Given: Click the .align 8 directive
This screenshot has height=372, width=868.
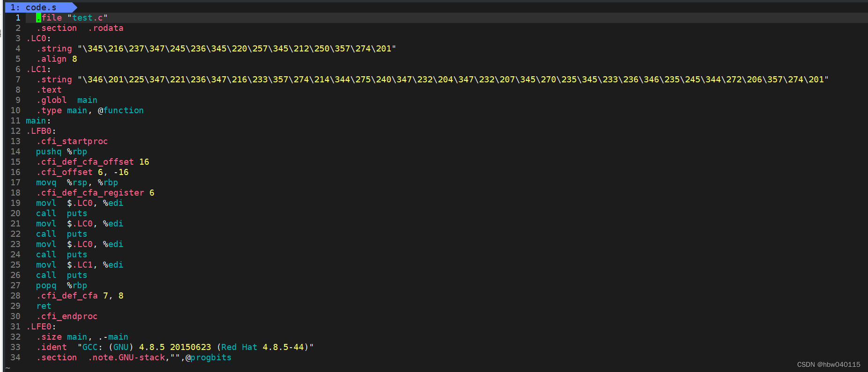Looking at the screenshot, I should tap(57, 58).
